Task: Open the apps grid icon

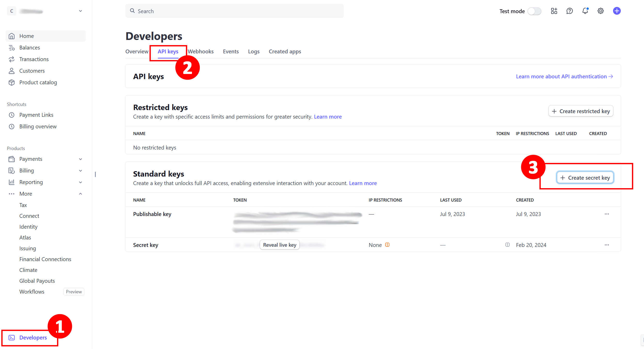Action: (x=554, y=11)
